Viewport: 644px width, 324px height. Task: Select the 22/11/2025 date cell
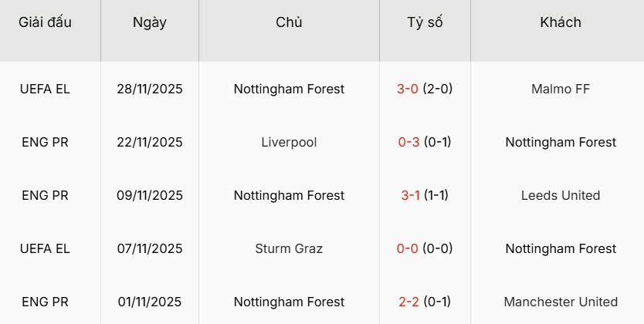point(150,142)
